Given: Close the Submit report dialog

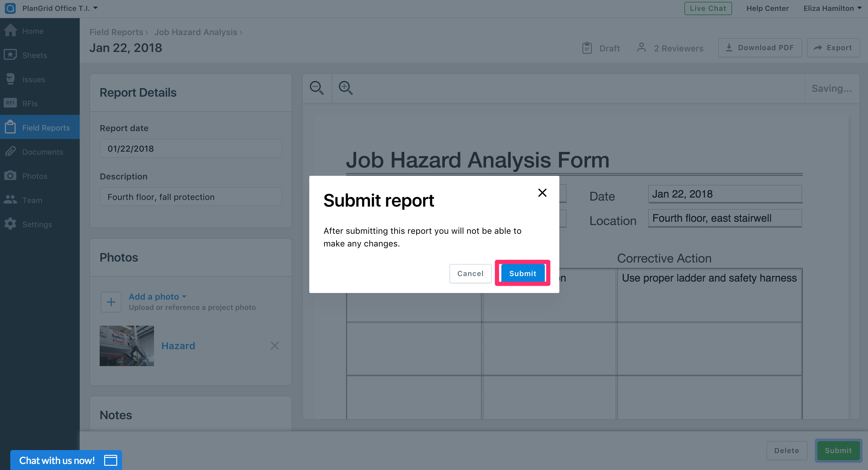Looking at the screenshot, I should tap(542, 193).
